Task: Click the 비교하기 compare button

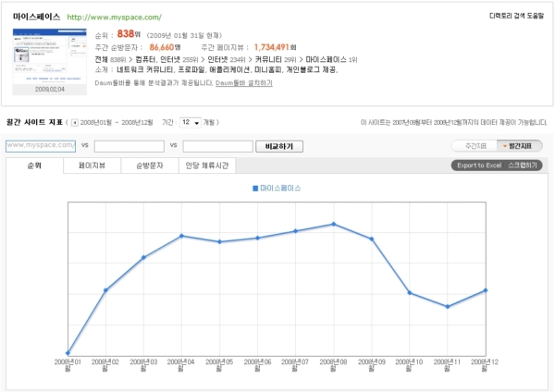Action: [279, 146]
